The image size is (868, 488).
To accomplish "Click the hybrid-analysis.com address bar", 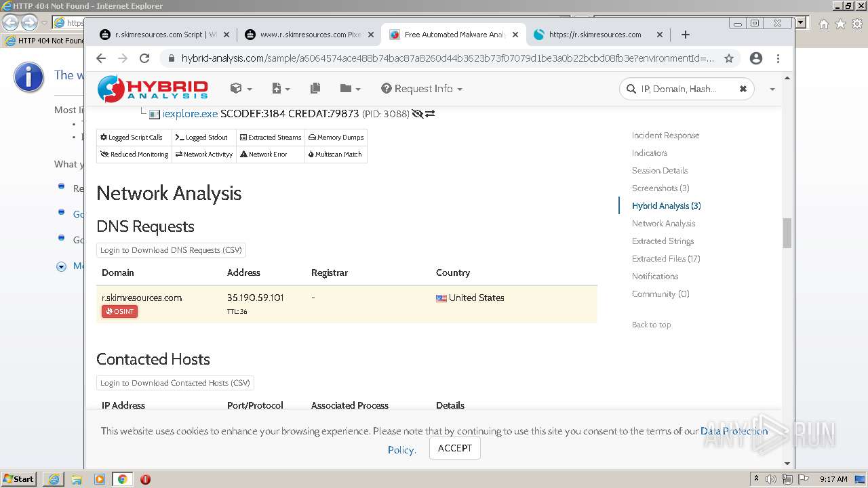I will (448, 58).
